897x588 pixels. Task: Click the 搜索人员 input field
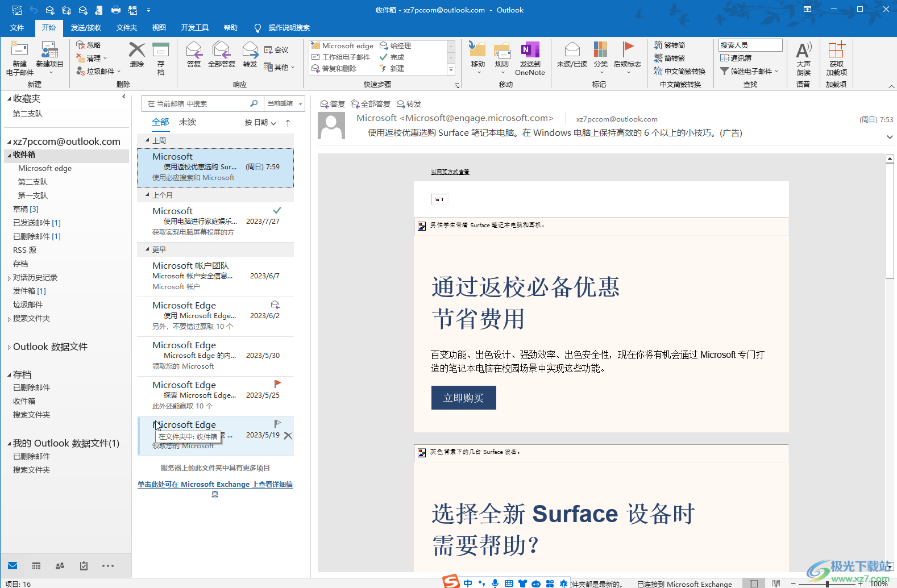click(750, 45)
